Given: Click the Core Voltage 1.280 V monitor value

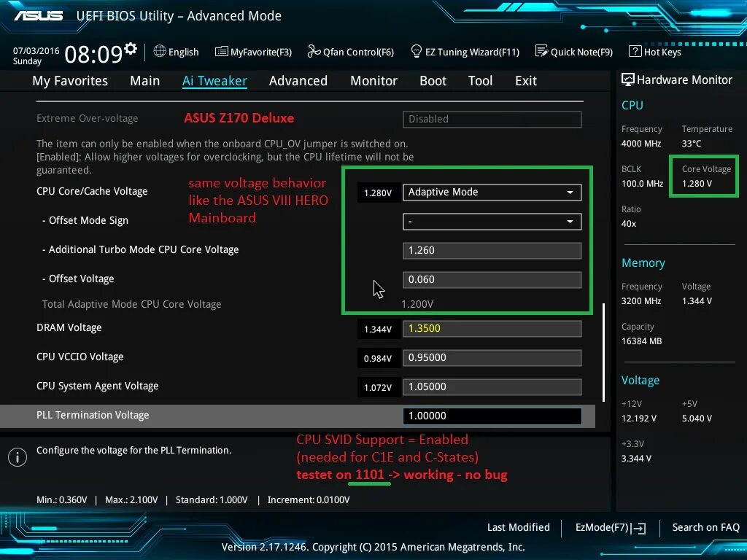Looking at the screenshot, I should coord(697,183).
